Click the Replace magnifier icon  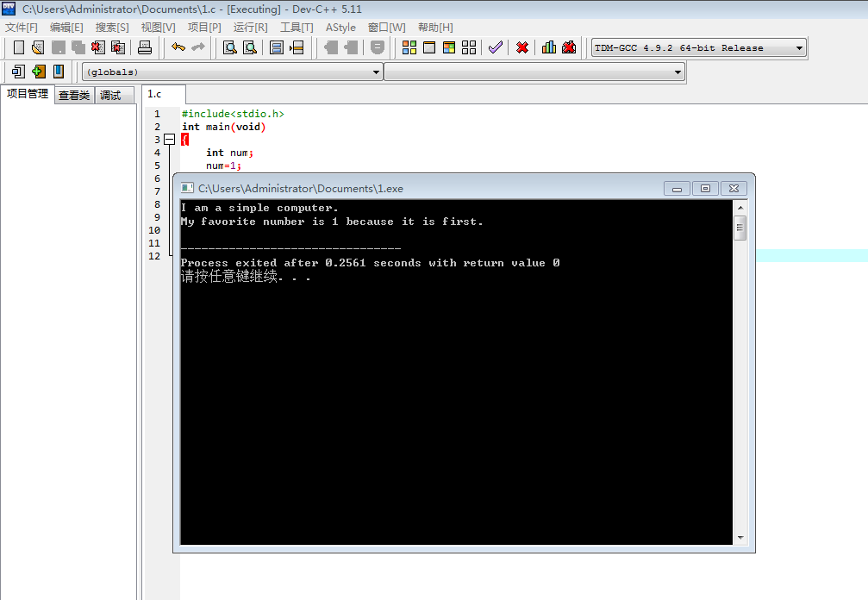(250, 47)
